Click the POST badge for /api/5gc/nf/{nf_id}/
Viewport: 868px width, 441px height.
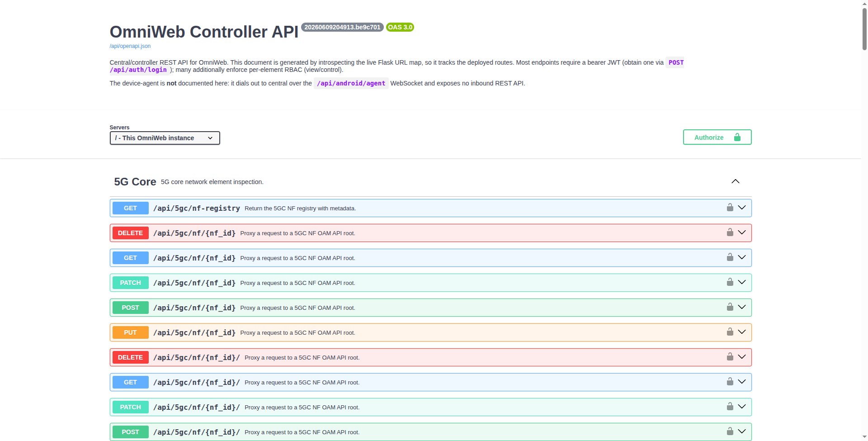coord(130,432)
